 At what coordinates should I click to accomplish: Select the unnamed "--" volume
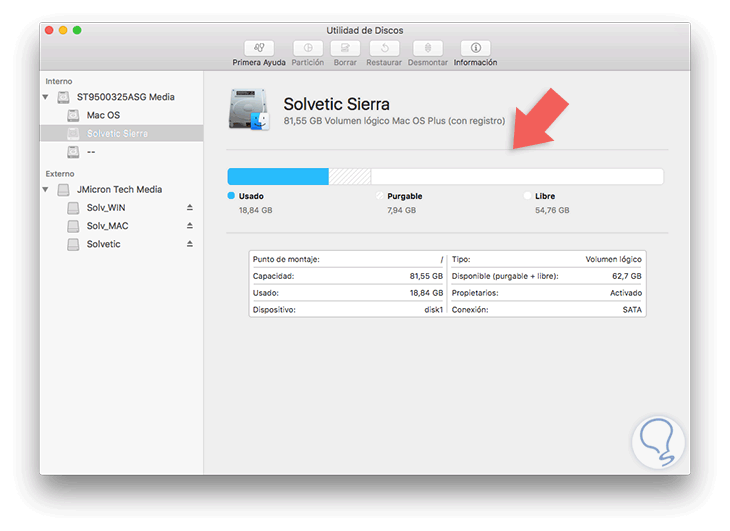(122, 152)
